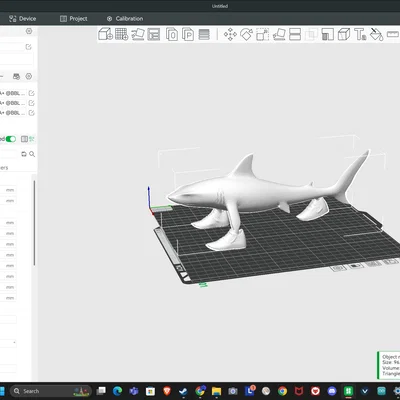Open Microsoft Edge from taskbar

click(117, 391)
